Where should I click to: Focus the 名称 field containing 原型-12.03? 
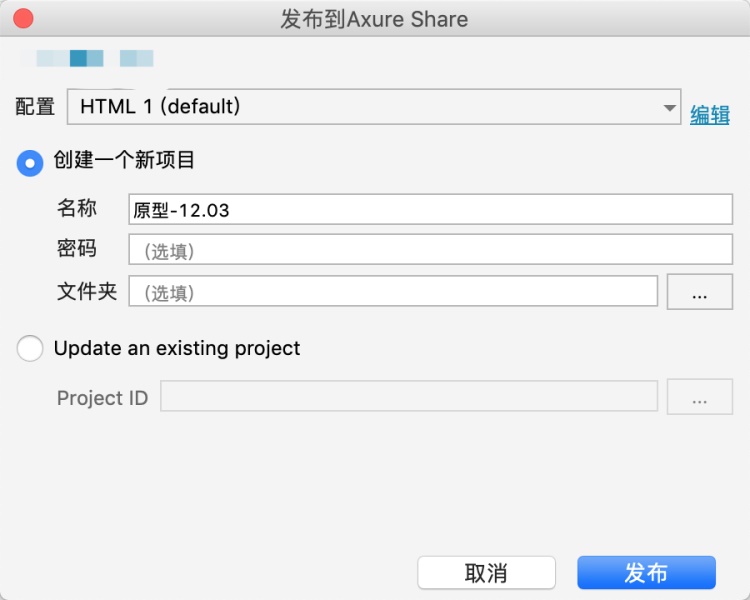[x=430, y=210]
